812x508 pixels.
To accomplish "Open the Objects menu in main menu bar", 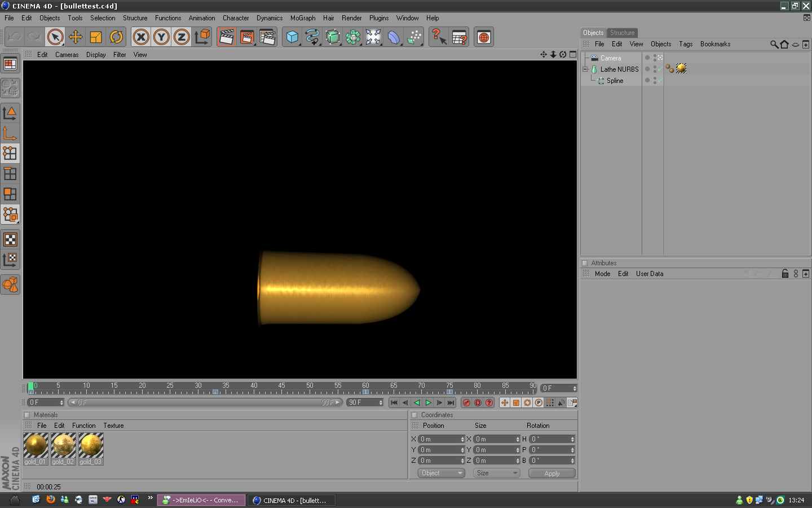I will point(50,18).
